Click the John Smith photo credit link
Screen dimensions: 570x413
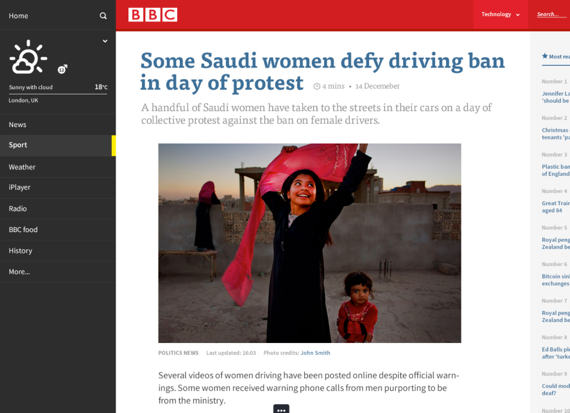coord(315,353)
